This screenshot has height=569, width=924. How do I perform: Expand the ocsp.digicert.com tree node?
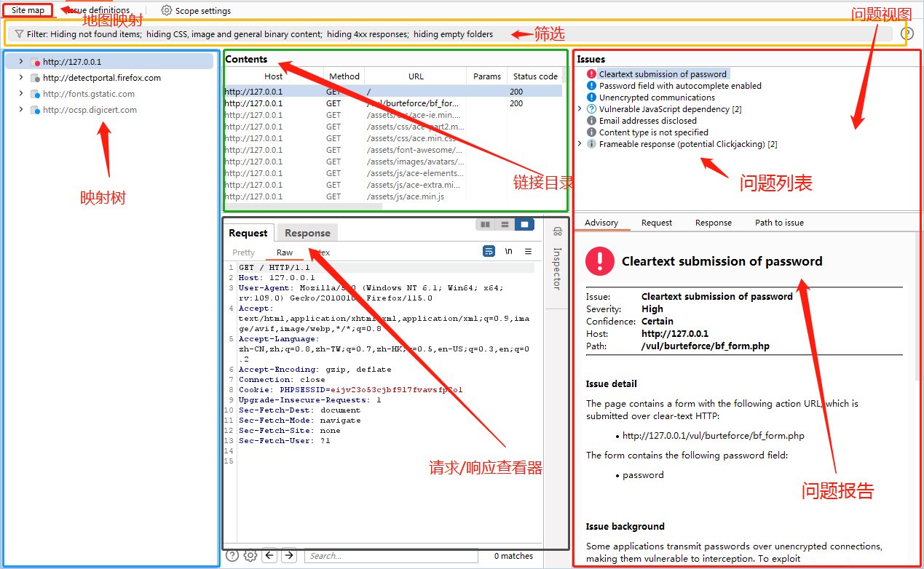(21, 110)
